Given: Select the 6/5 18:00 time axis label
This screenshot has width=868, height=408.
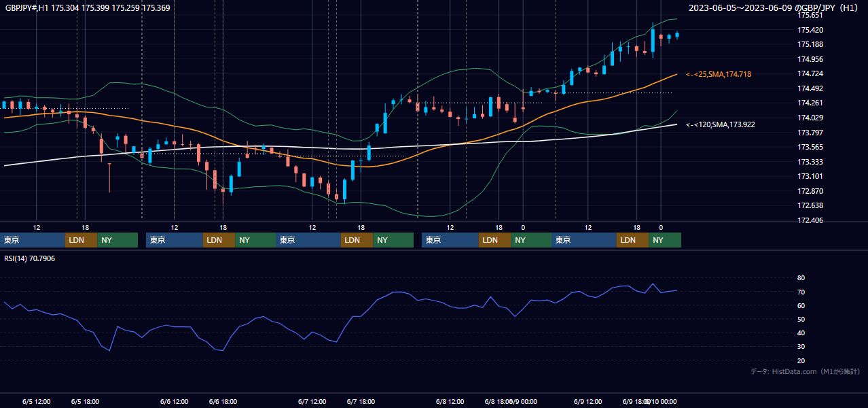Looking at the screenshot, I should 85,402.
